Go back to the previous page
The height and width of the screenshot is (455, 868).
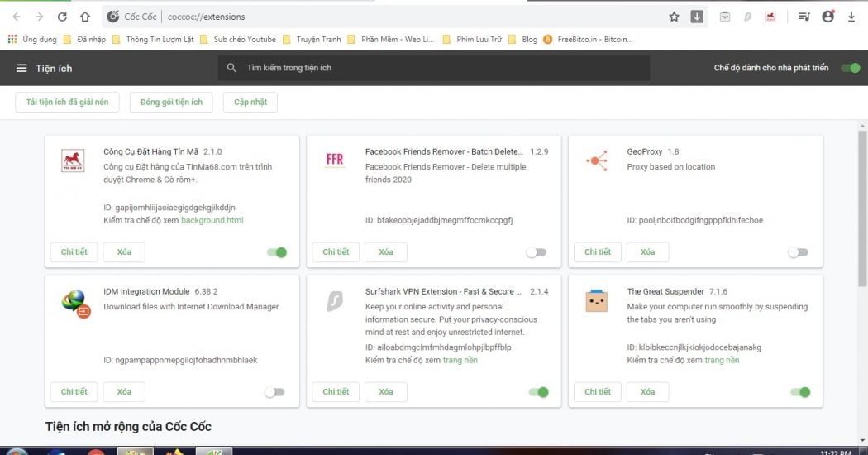point(17,17)
